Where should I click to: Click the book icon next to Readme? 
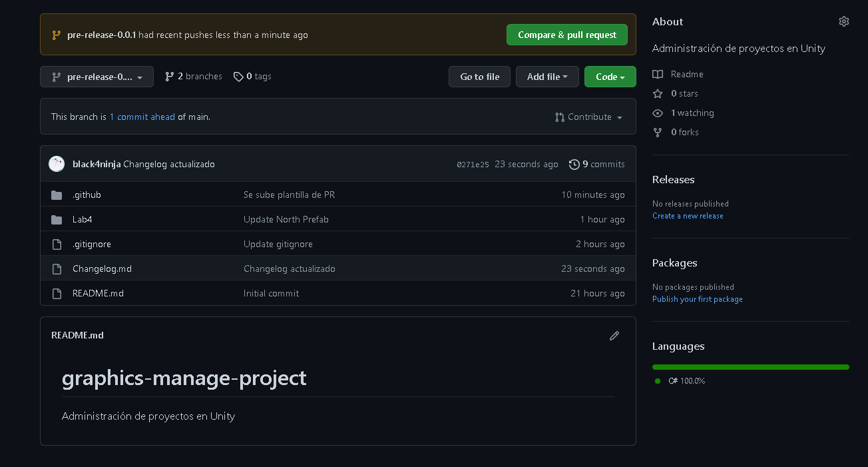658,74
